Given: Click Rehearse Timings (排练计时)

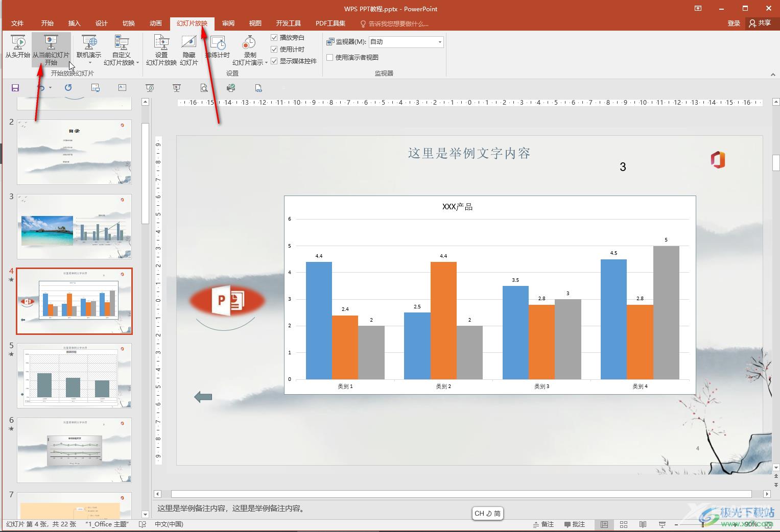Looking at the screenshot, I should (218, 47).
